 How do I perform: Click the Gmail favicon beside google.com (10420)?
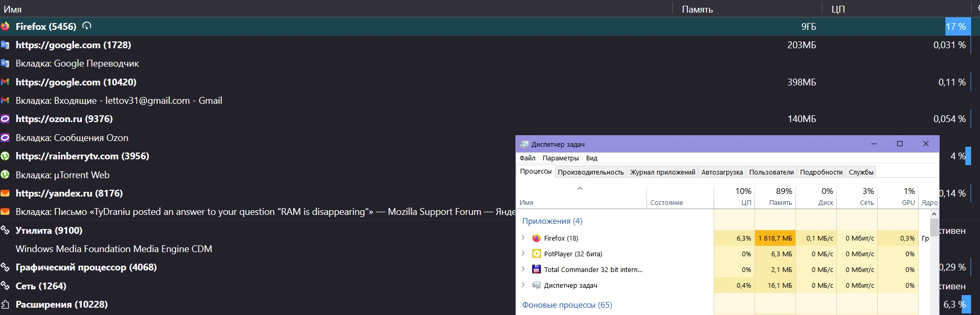(x=5, y=82)
